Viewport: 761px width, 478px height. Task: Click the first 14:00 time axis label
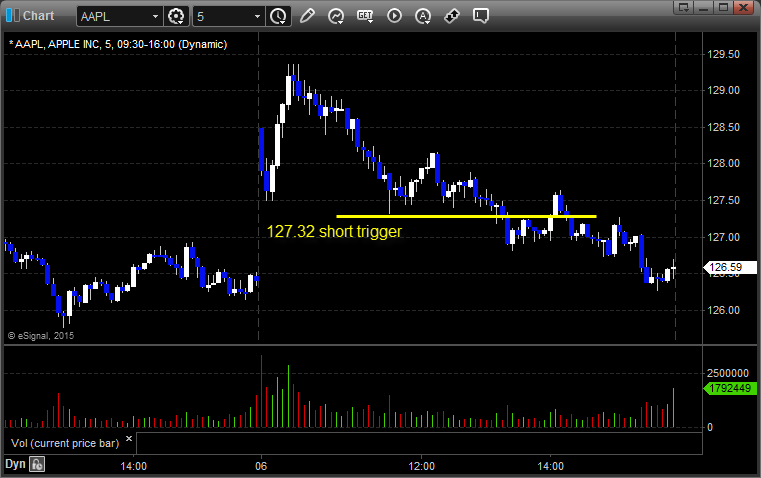pos(133,466)
